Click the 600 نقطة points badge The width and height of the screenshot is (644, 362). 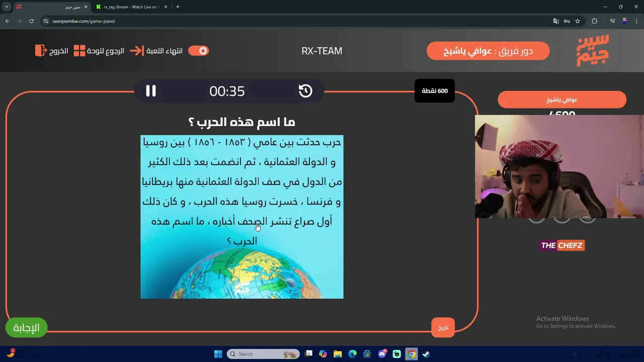435,91
